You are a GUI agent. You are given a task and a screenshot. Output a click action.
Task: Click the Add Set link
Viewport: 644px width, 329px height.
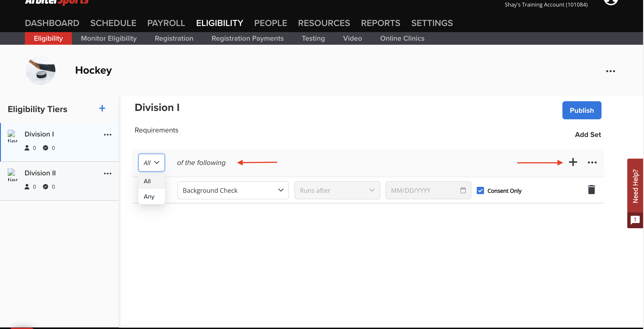tap(588, 134)
